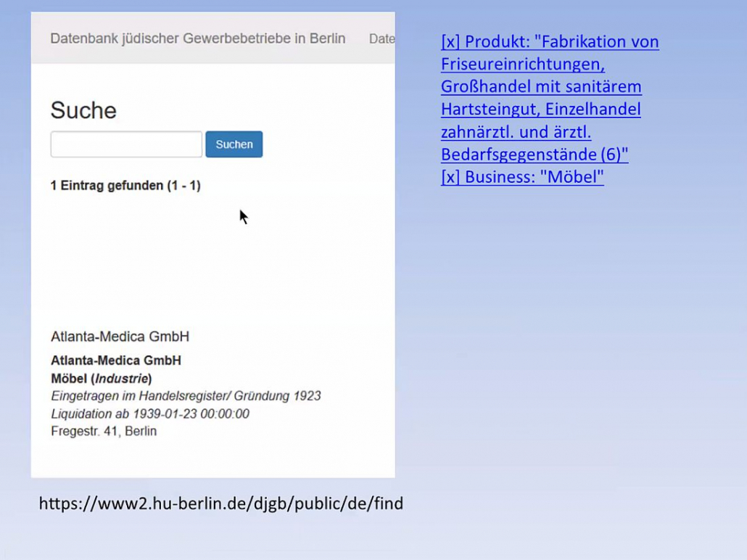Click the Business: "Möbel" filter link text

535,177
